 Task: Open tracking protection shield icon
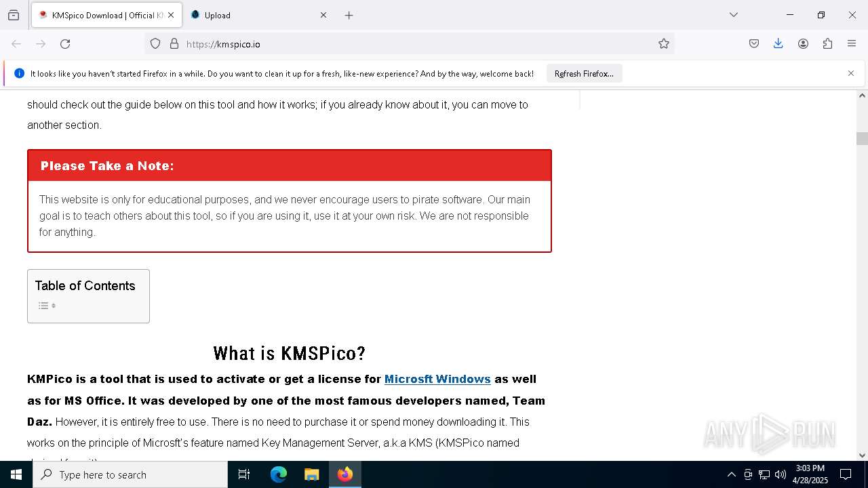(155, 43)
